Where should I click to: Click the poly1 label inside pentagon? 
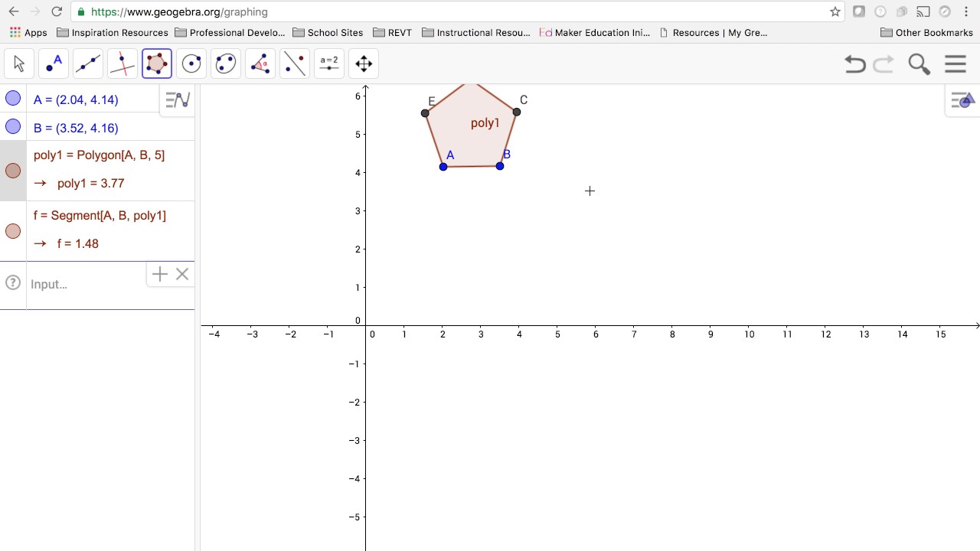tap(485, 122)
